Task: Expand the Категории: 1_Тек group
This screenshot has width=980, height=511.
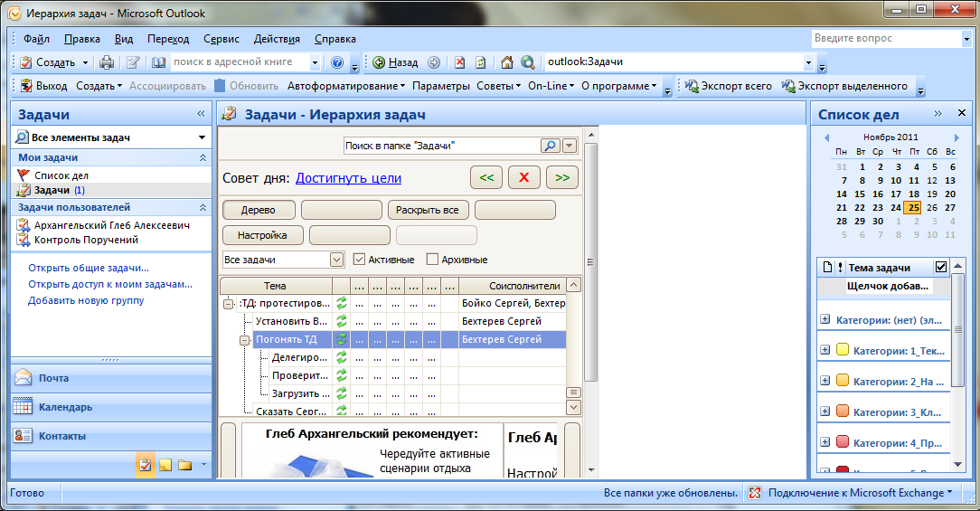Action: click(825, 350)
